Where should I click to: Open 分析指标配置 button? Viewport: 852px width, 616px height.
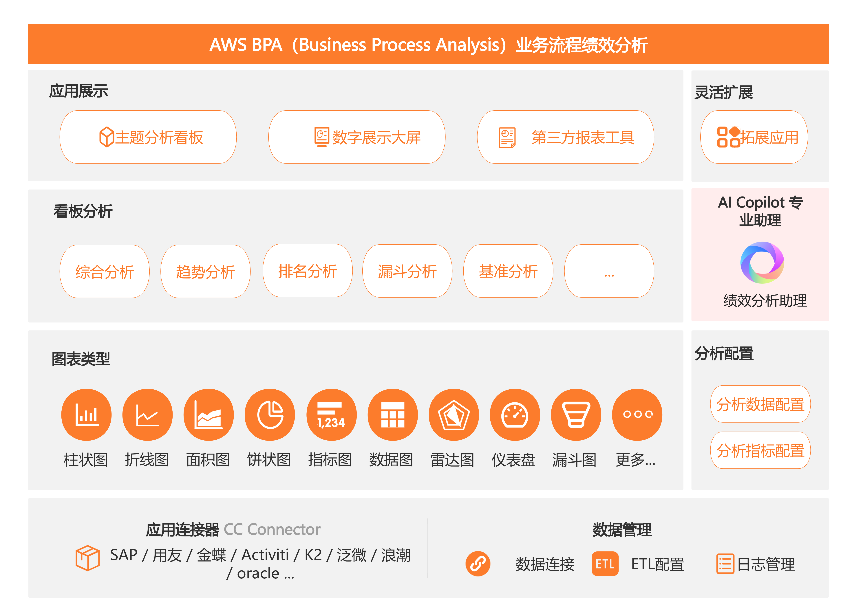[760, 450]
